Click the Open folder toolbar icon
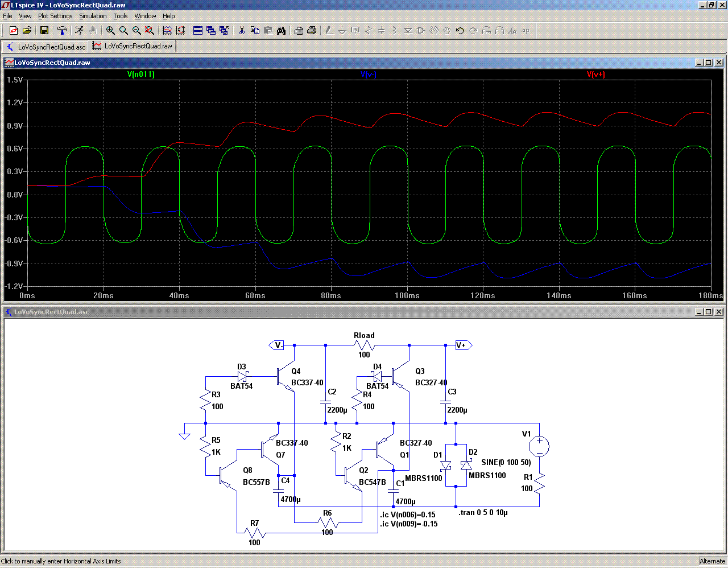Screen dimensions: 728x568 point(27,30)
